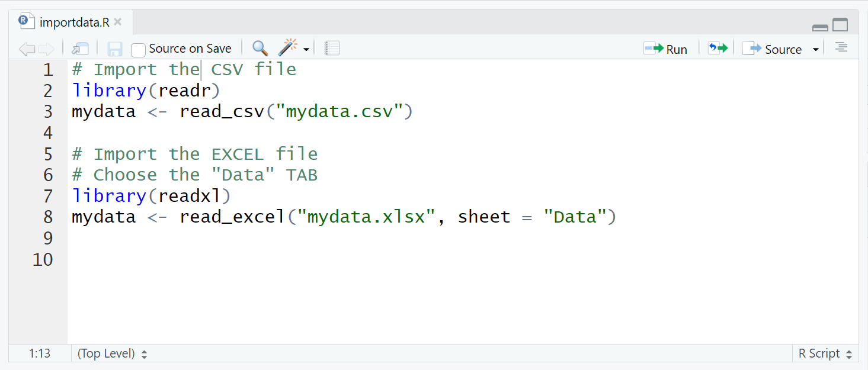Open the compile report notebook icon
This screenshot has height=370, width=868.
pos(332,49)
